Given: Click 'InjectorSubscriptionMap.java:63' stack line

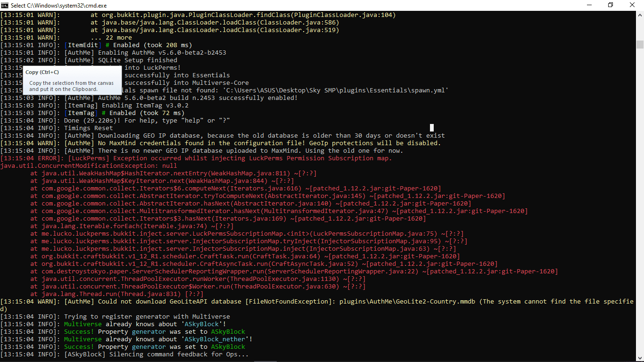Looking at the screenshot, I should [243, 249].
